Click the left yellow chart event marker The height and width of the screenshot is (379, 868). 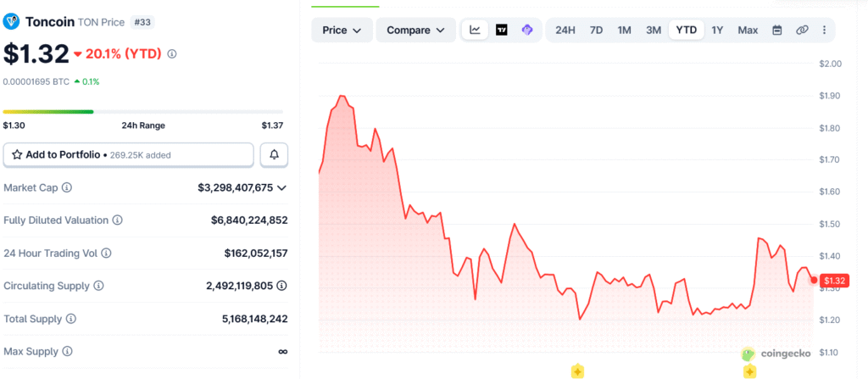coord(577,371)
